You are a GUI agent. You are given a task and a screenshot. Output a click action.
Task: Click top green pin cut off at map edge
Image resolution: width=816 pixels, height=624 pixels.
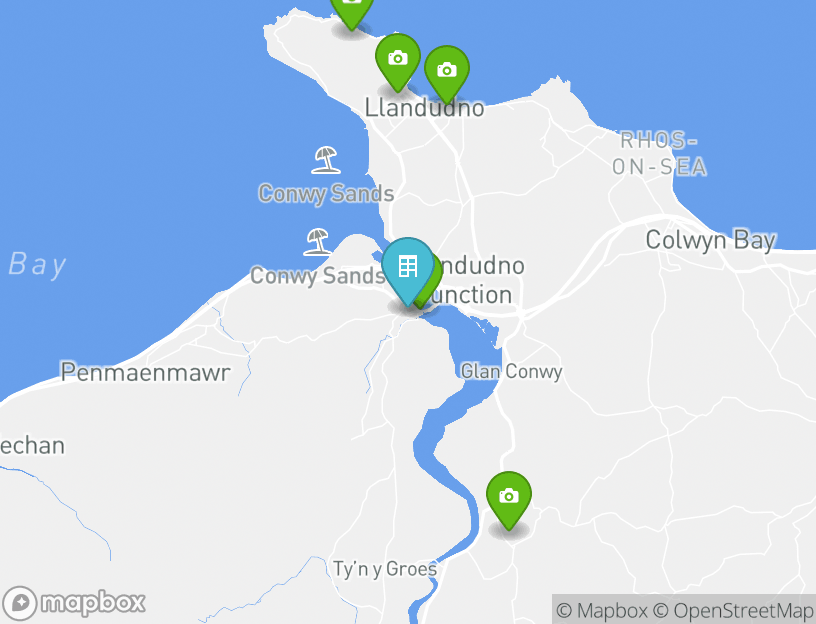coord(352,13)
